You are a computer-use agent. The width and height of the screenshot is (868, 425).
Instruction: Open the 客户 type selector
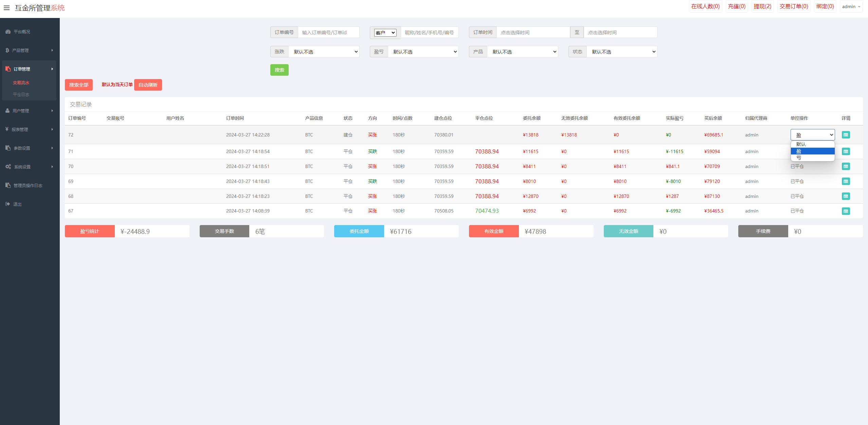(385, 33)
